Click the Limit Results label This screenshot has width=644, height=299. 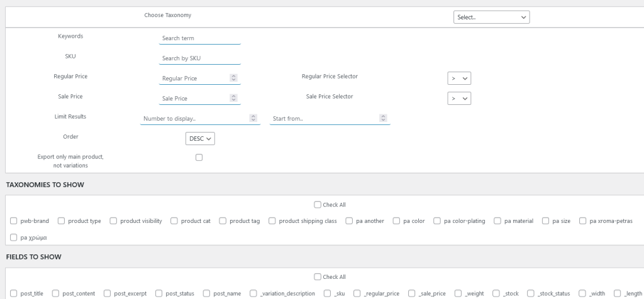coord(70,116)
